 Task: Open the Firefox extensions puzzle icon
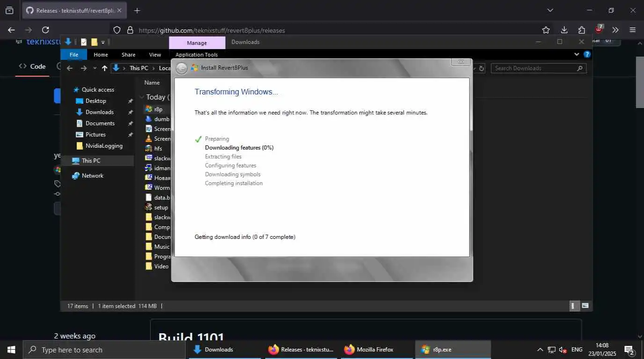point(581,30)
